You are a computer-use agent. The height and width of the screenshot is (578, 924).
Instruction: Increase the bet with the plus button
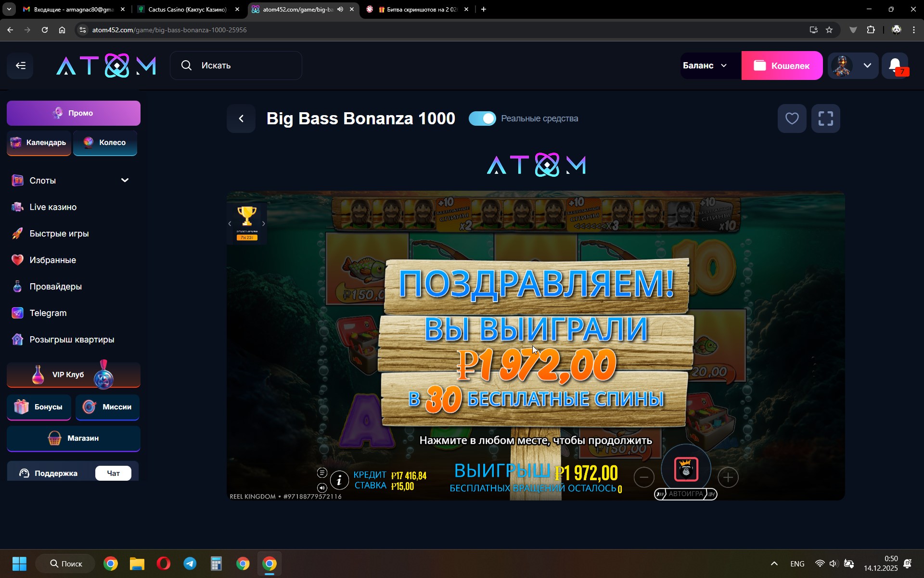728,477
